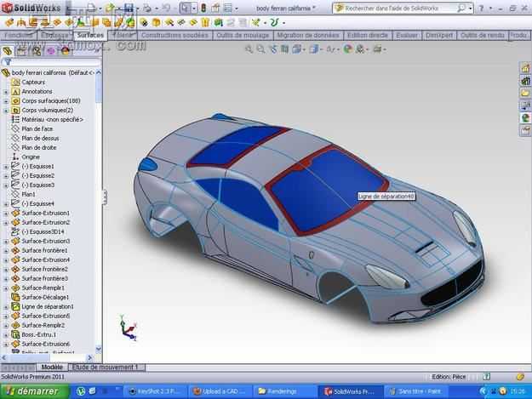Open the FeatureManager design tree tab icon
The image size is (532, 399).
(8, 51)
